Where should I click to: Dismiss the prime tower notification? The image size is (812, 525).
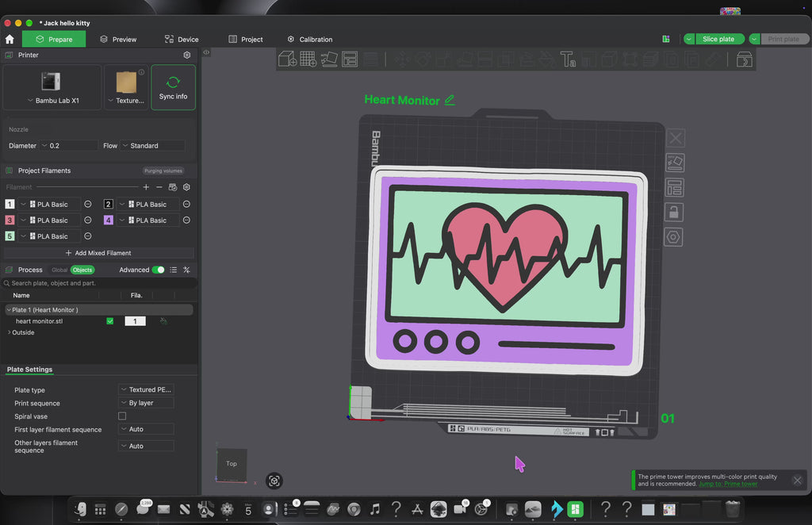798,481
